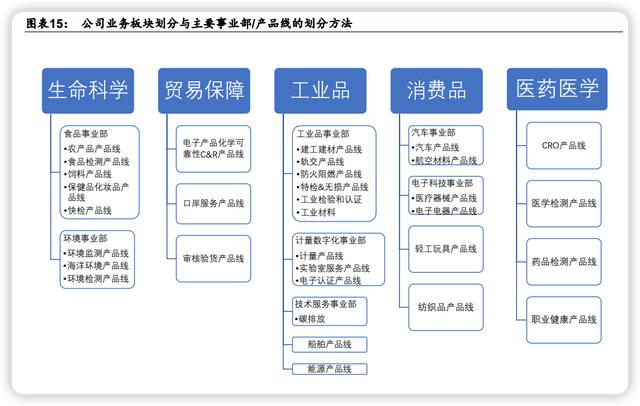Image resolution: width=640 pixels, height=406 pixels.
Task: Click the 环境事业部 group box
Action: (x=99, y=260)
